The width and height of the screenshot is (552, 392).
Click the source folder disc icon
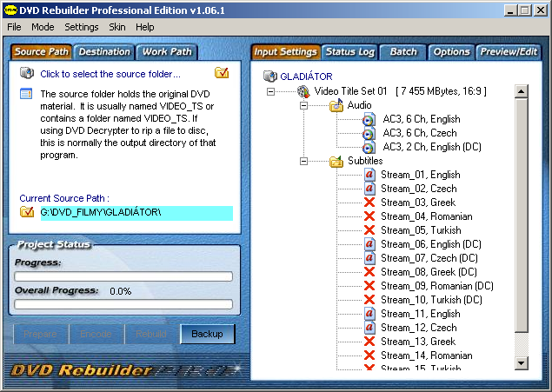click(x=27, y=73)
